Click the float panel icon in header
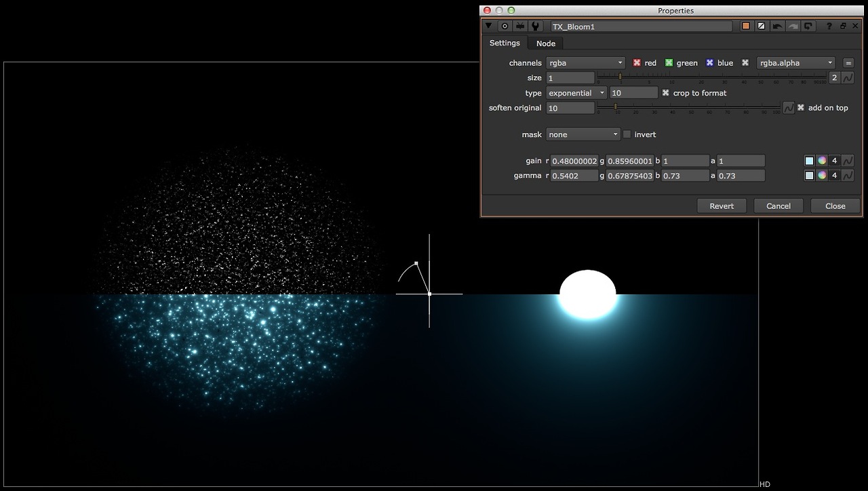 coord(843,26)
